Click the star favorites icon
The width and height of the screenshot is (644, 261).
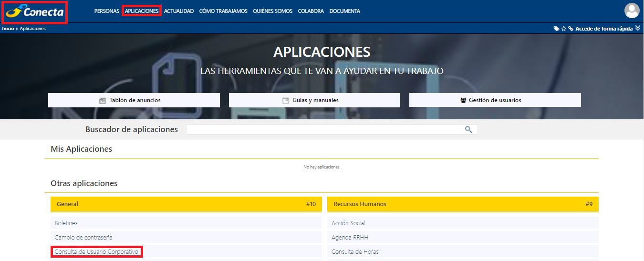pyautogui.click(x=563, y=29)
